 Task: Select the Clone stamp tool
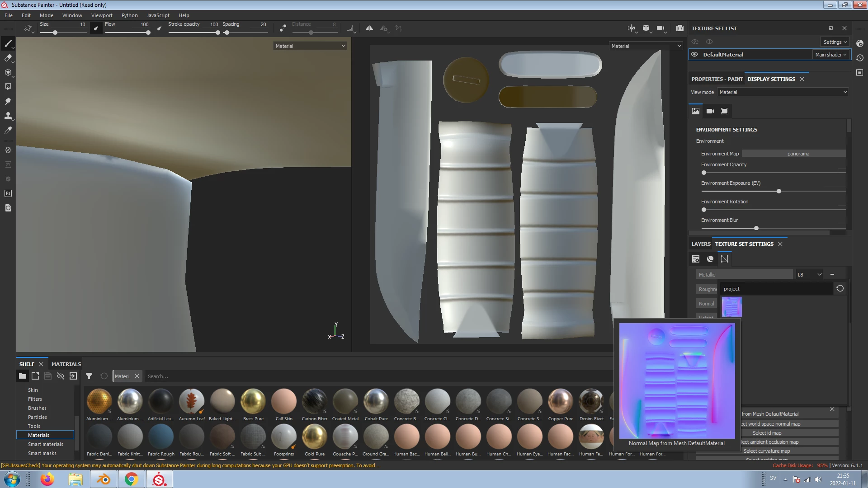point(8,116)
